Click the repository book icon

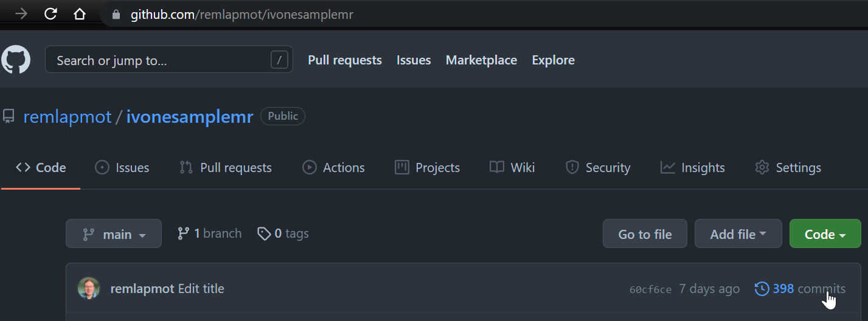pos(9,116)
